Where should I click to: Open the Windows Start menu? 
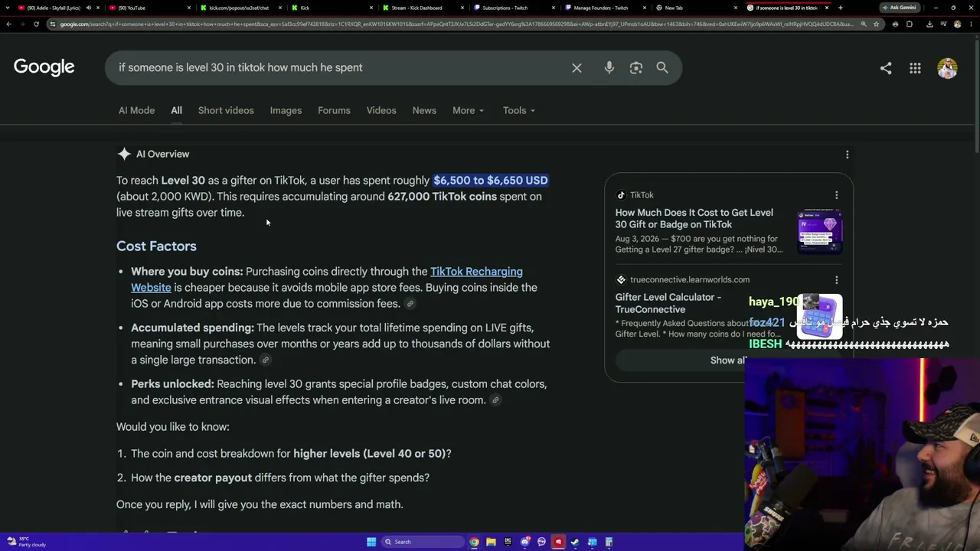point(371,542)
